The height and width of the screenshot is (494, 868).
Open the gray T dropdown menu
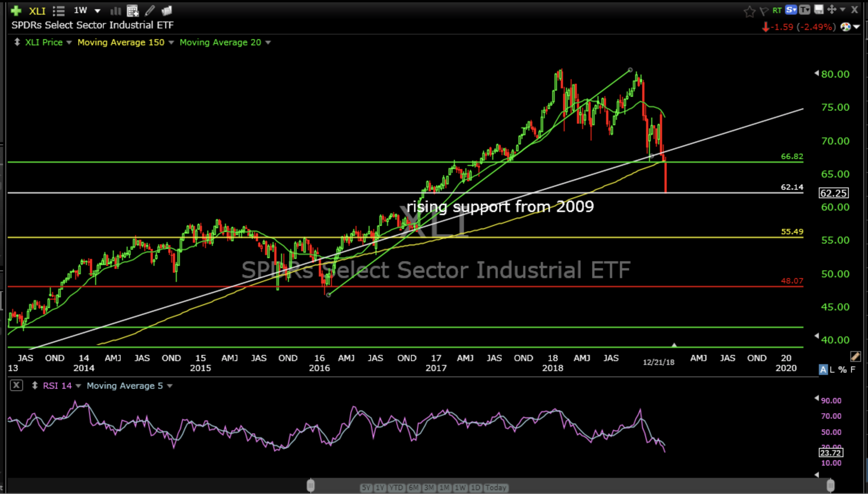click(804, 10)
